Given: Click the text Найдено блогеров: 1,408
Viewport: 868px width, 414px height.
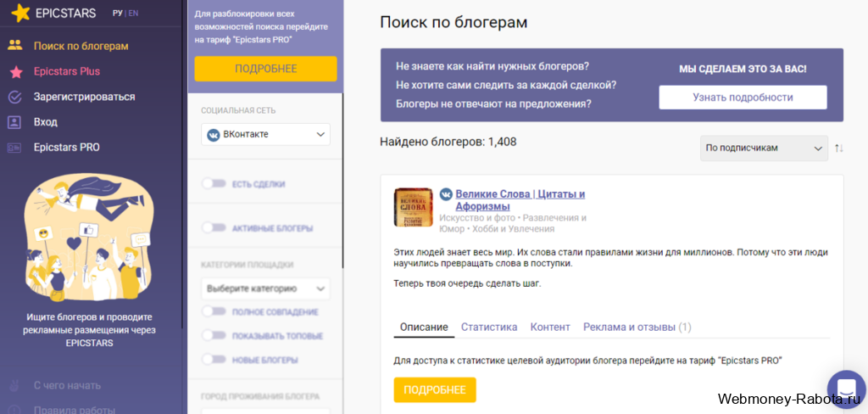Looking at the screenshot, I should [448, 142].
